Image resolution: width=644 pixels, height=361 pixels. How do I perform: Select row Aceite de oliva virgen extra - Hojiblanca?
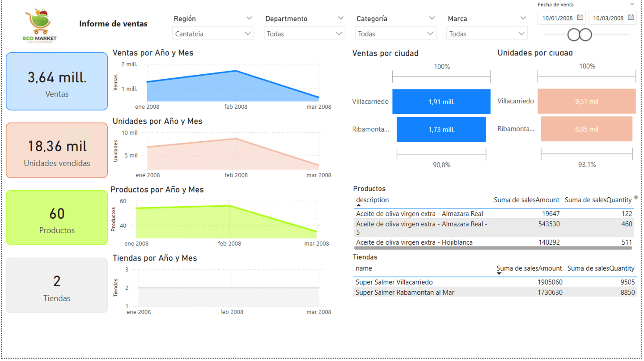[x=493, y=242]
